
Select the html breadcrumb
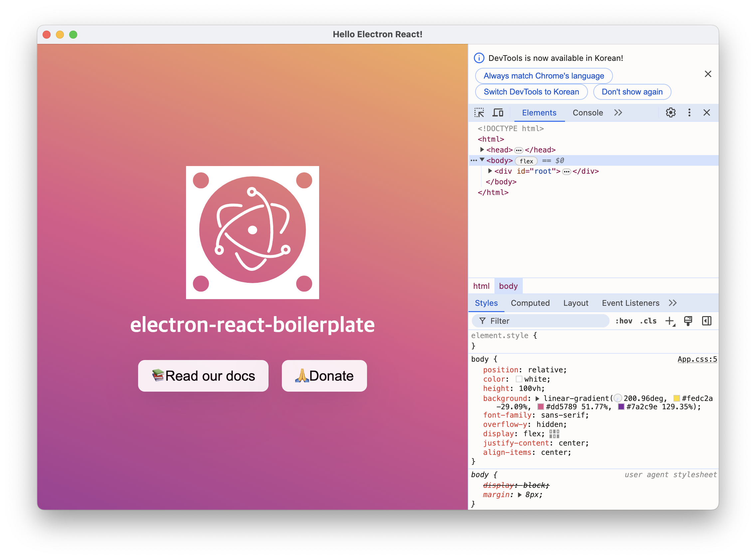coord(481,286)
